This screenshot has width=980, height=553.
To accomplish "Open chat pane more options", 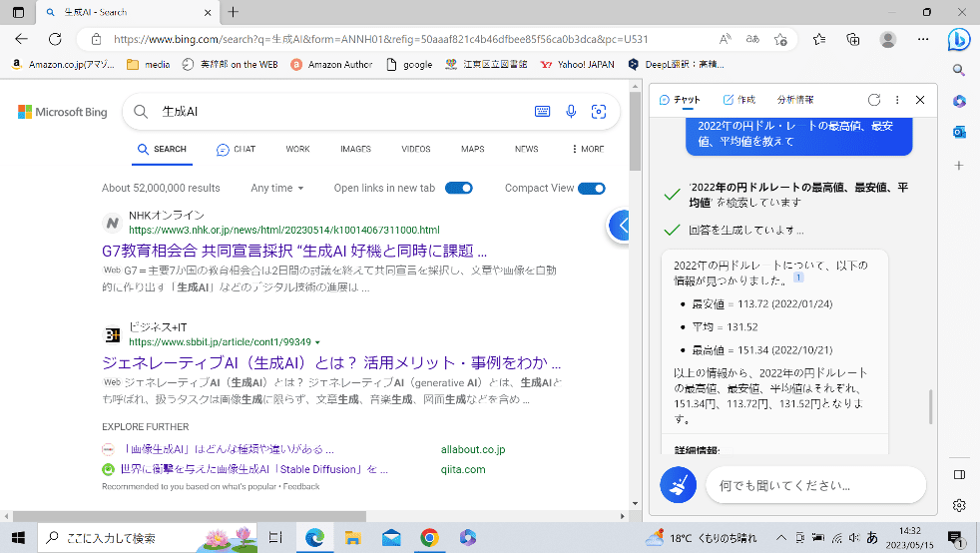I will (x=897, y=100).
